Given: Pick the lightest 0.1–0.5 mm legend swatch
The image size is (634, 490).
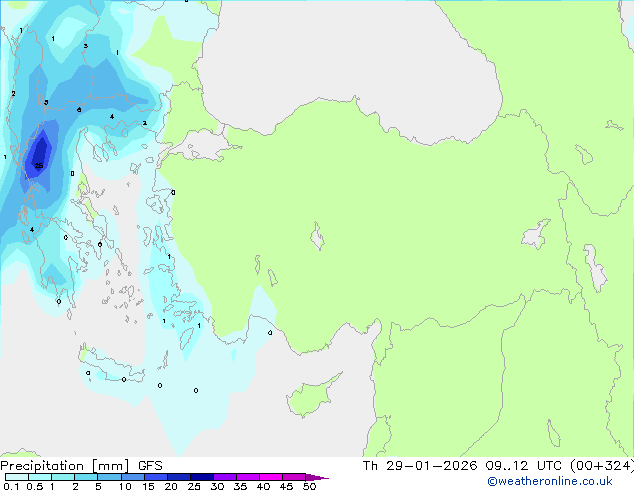Looking at the screenshot, I should (x=17, y=477).
